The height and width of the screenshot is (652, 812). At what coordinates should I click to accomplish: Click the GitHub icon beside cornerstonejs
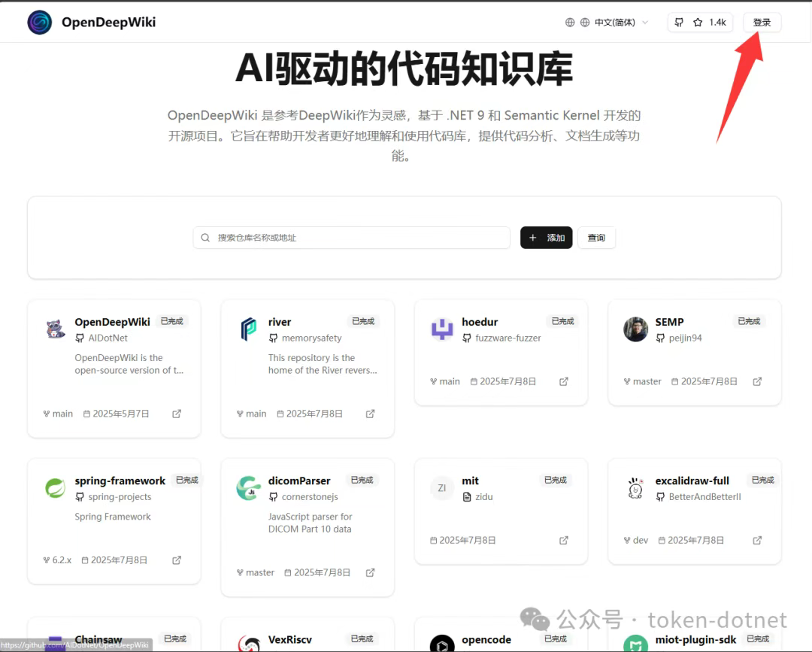[274, 497]
